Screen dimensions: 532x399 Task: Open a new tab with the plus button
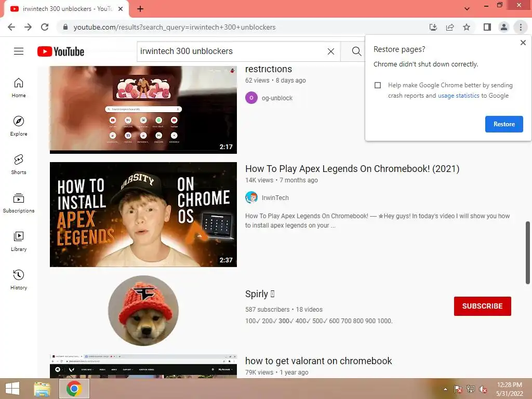click(x=140, y=9)
